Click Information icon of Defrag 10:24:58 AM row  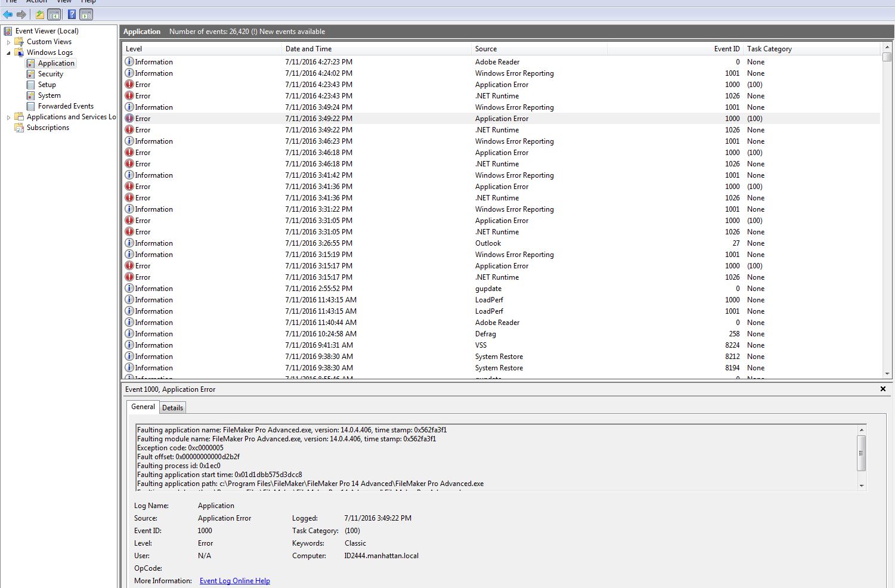click(x=129, y=333)
